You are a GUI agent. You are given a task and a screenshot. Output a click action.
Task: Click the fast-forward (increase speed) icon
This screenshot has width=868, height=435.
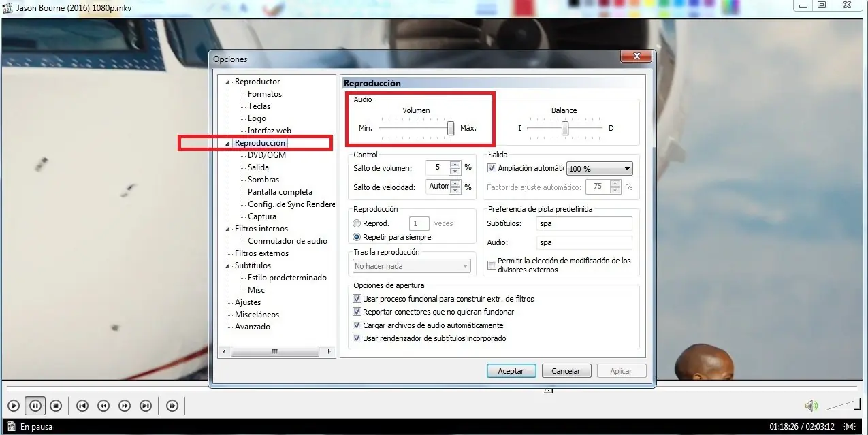(x=125, y=406)
